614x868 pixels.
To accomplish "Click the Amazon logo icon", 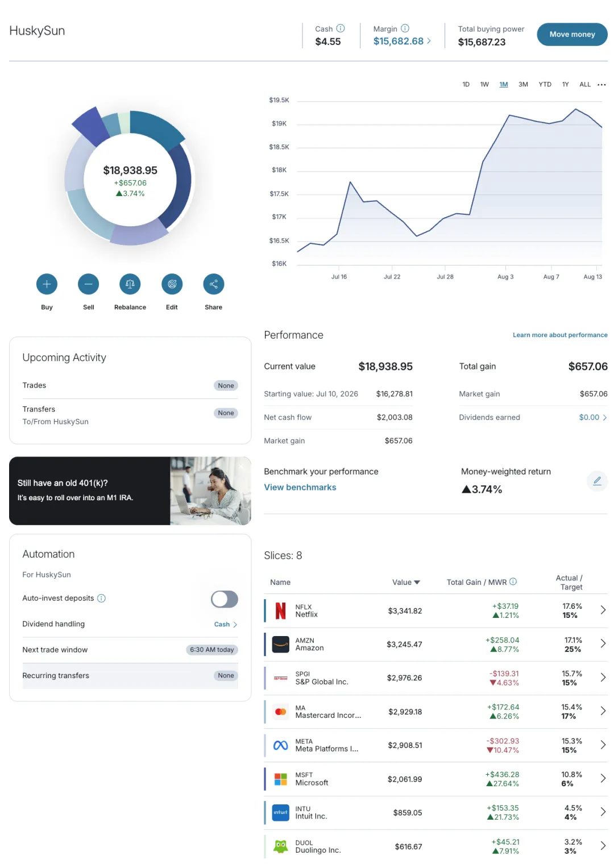I will pos(281,645).
